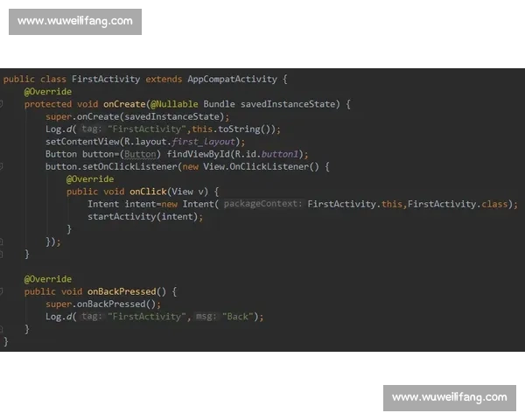Click the AppCompatActivity superclass name
This screenshot has width=525, height=420.
pyautogui.click(x=231, y=79)
